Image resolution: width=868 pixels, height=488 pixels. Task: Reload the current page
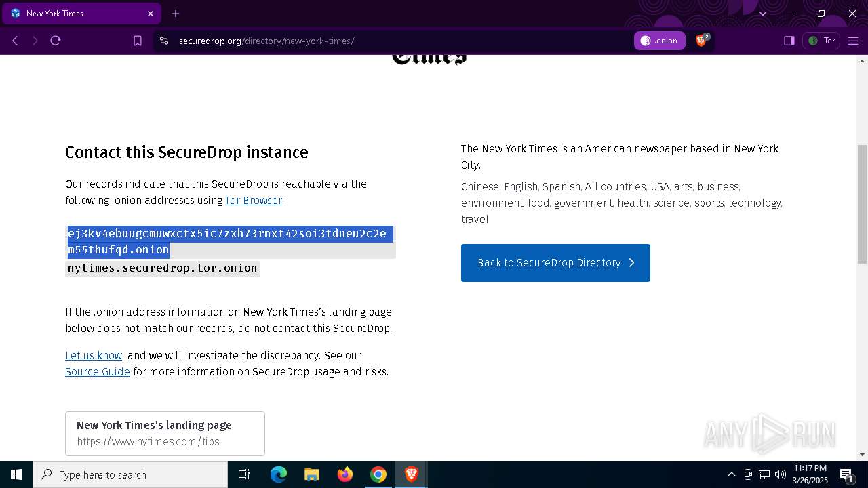[x=56, y=41]
